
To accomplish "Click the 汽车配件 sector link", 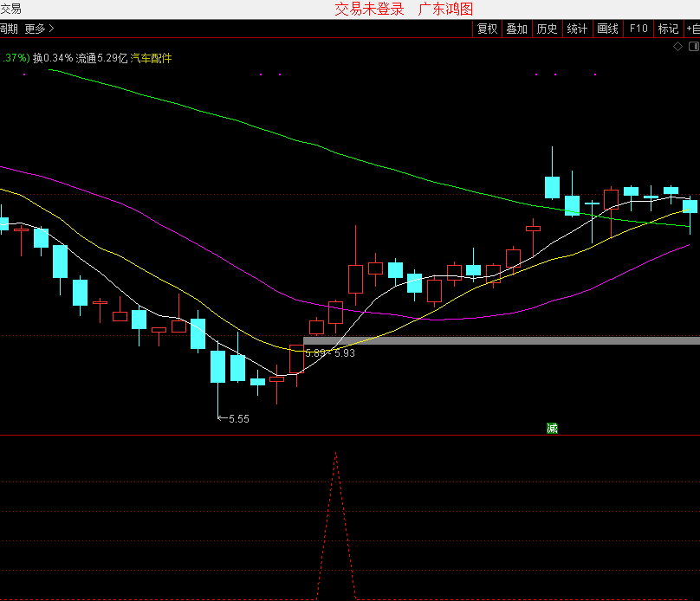I will click(x=152, y=58).
